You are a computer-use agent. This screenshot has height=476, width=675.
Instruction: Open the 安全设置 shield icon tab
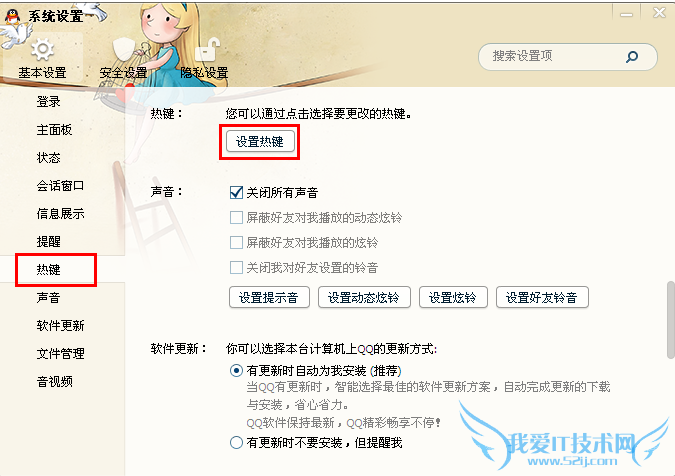(124, 58)
